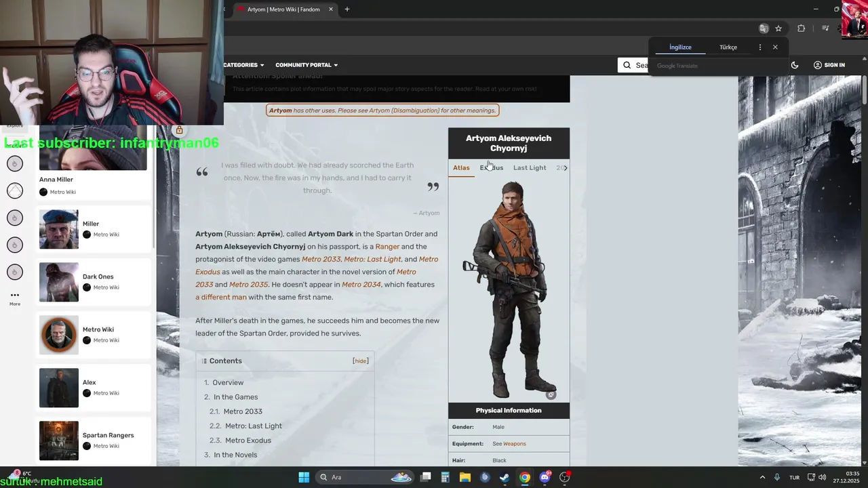868x488 pixels.
Task: Open File Explorer from the taskbar
Action: point(465,477)
